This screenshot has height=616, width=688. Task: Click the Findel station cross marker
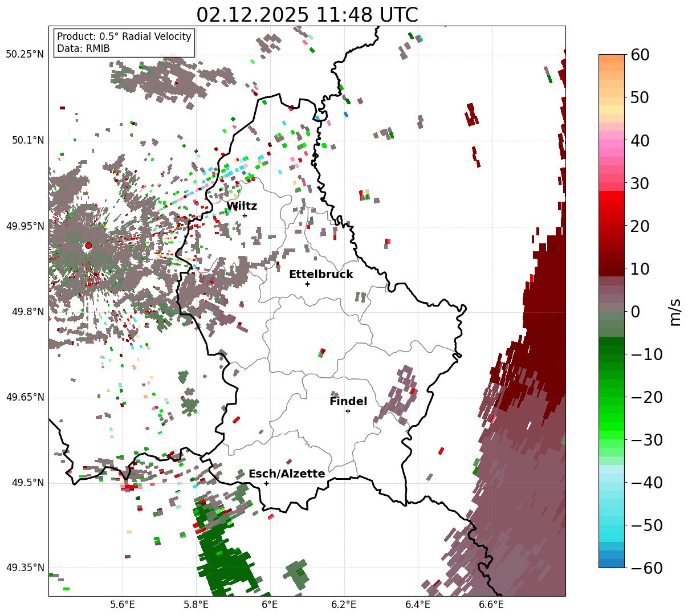coord(348,411)
